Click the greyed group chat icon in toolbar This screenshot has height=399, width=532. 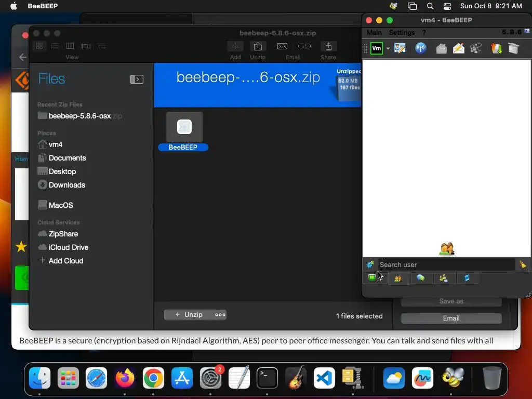[x=476, y=48]
